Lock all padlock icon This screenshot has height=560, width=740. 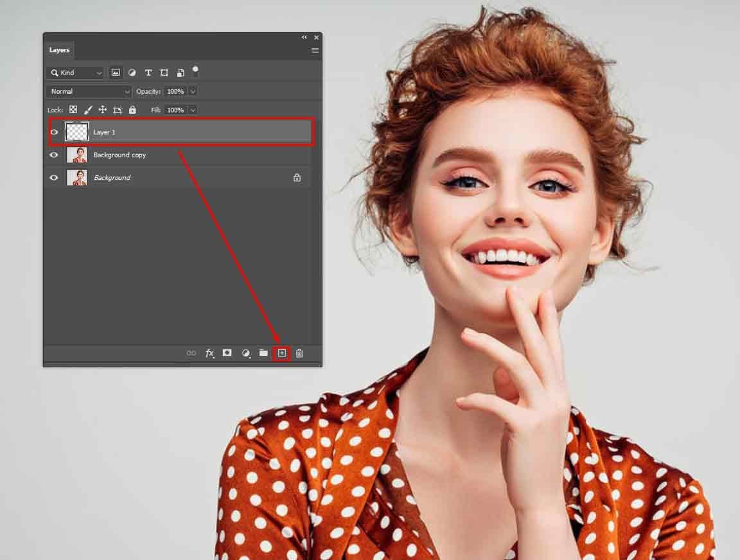tap(132, 109)
